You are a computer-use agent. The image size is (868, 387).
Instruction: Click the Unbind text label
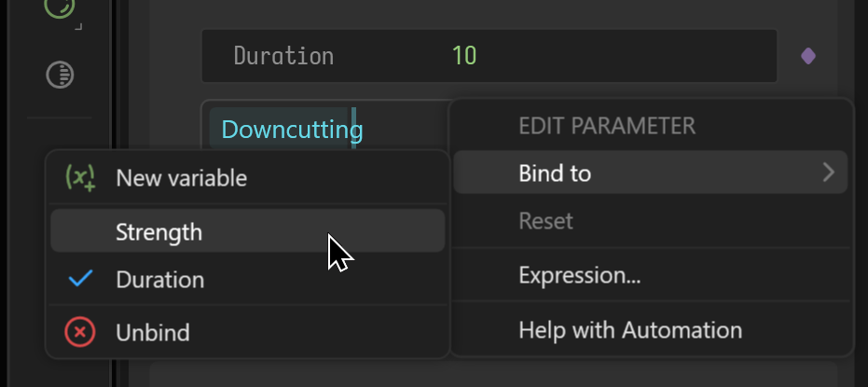pyautogui.click(x=153, y=332)
